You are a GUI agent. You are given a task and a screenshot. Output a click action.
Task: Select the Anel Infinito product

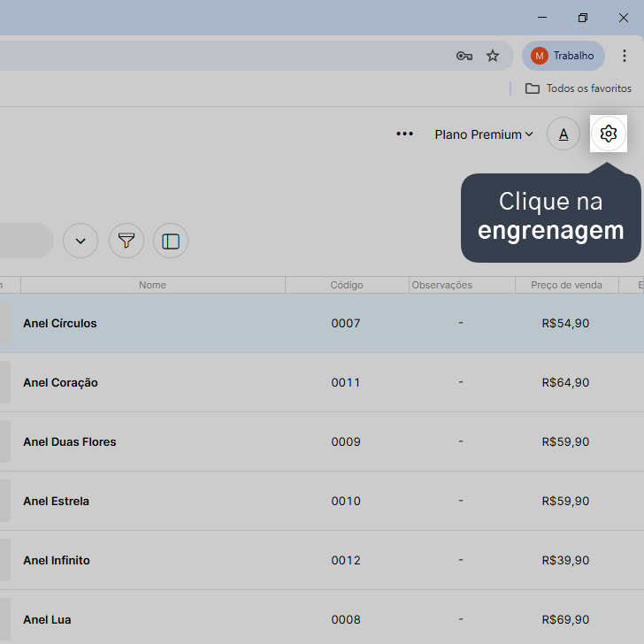click(x=57, y=560)
